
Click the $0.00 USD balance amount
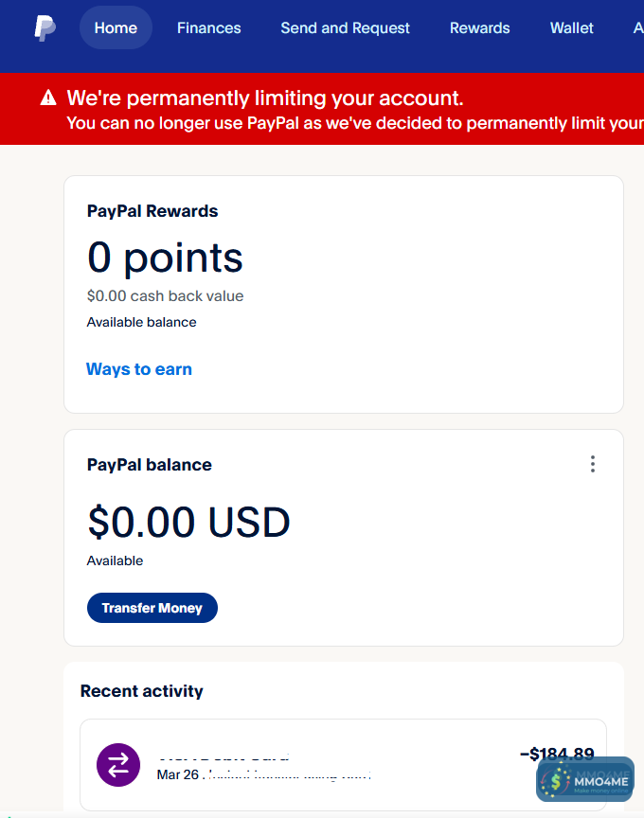point(188,522)
